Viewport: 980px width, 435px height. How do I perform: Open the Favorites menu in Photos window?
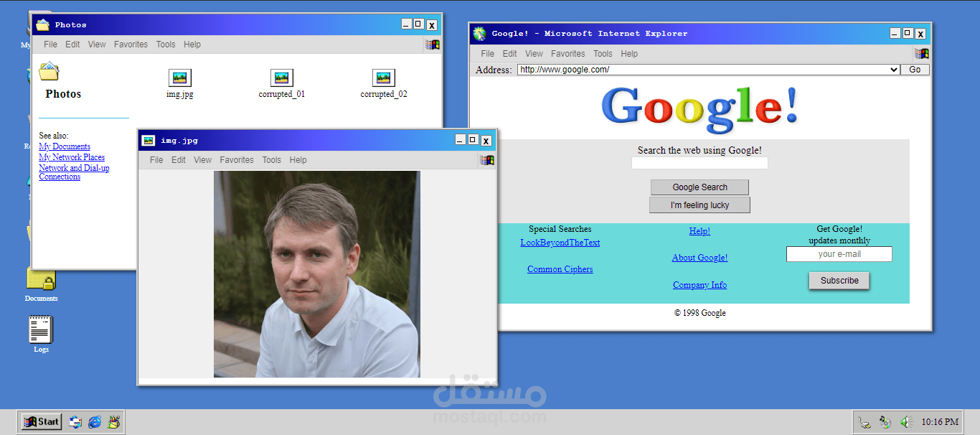point(131,45)
